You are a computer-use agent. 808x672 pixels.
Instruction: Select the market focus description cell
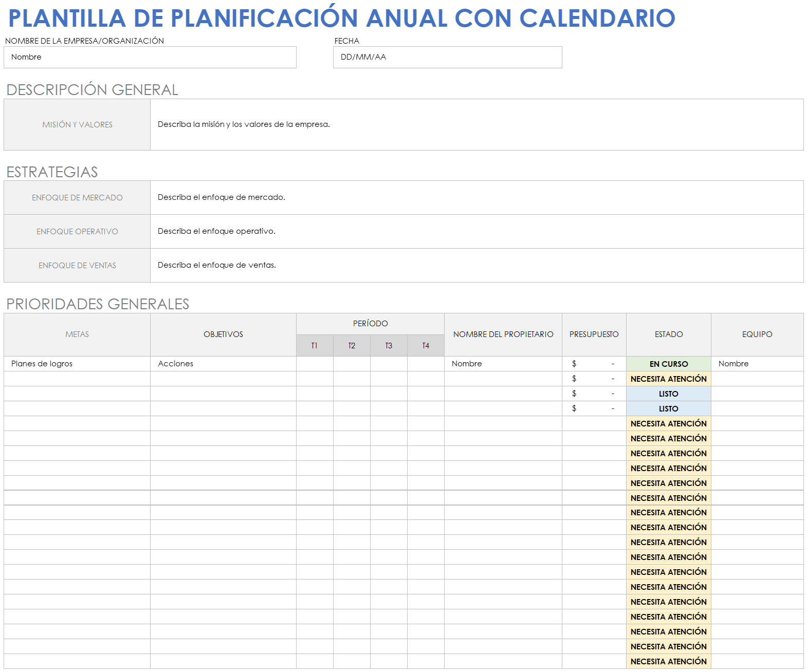(476, 197)
